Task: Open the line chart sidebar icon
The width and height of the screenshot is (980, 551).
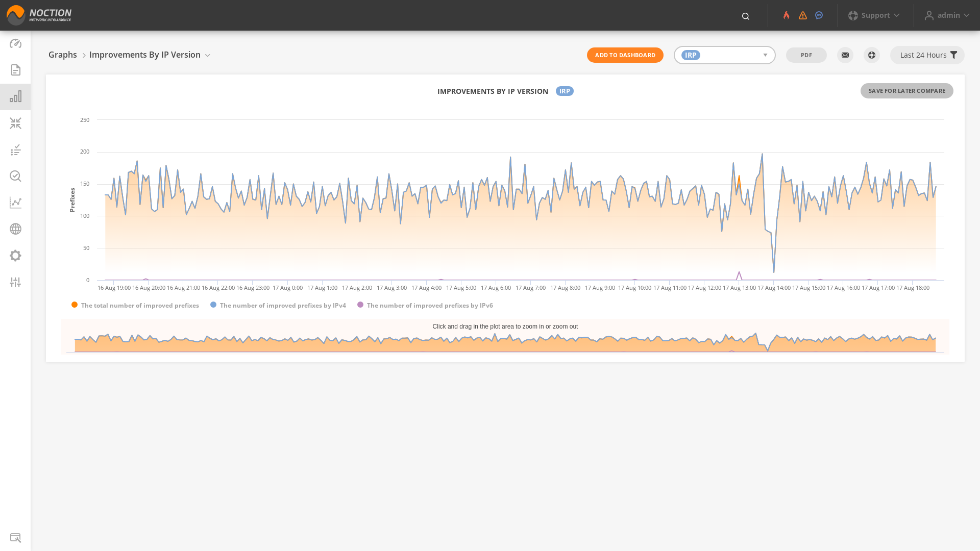Action: tap(15, 203)
